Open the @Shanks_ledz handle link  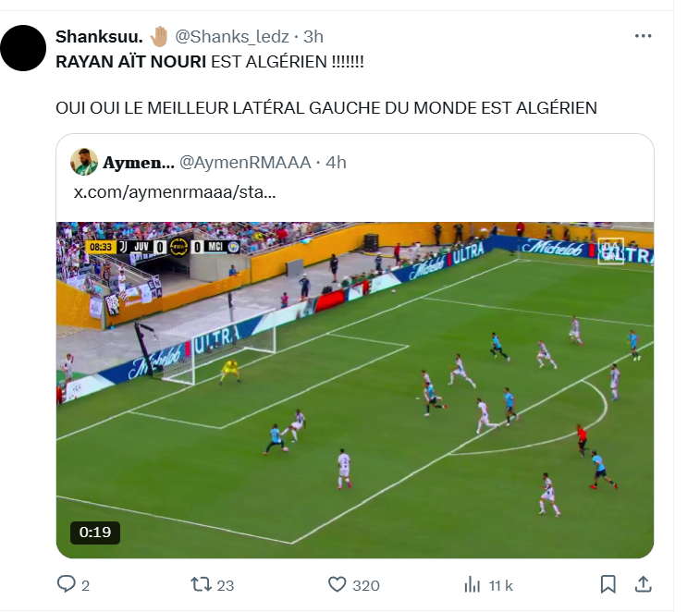(x=232, y=37)
